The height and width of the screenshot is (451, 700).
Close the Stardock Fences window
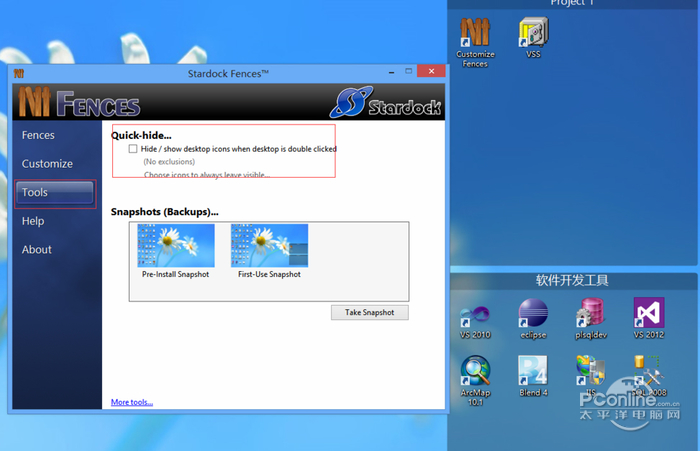(x=431, y=71)
